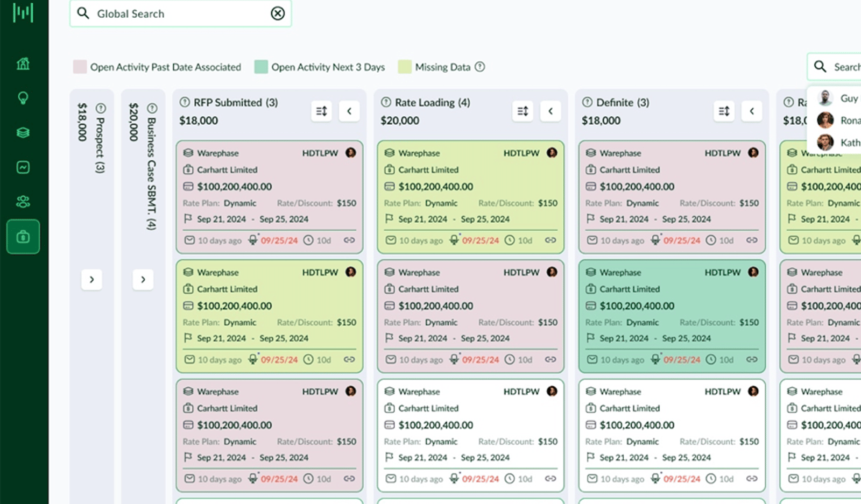Collapse the Definite column
Image resolution: width=861 pixels, height=504 pixels.
tap(752, 111)
